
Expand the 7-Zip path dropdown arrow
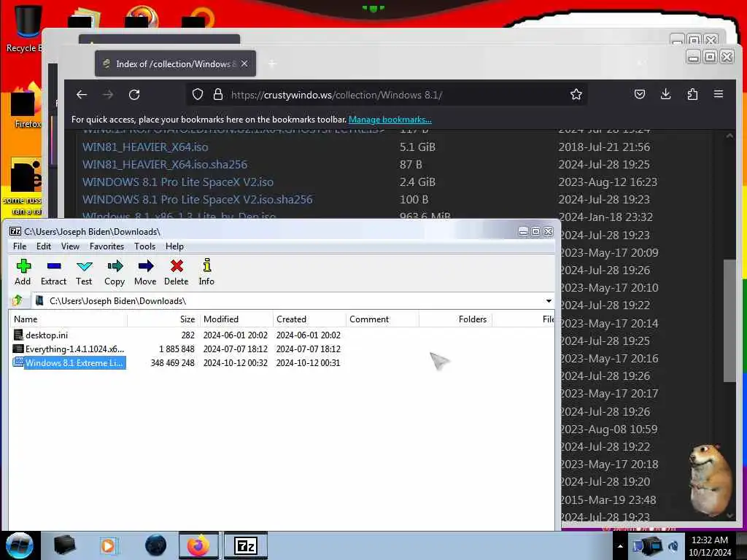point(549,301)
